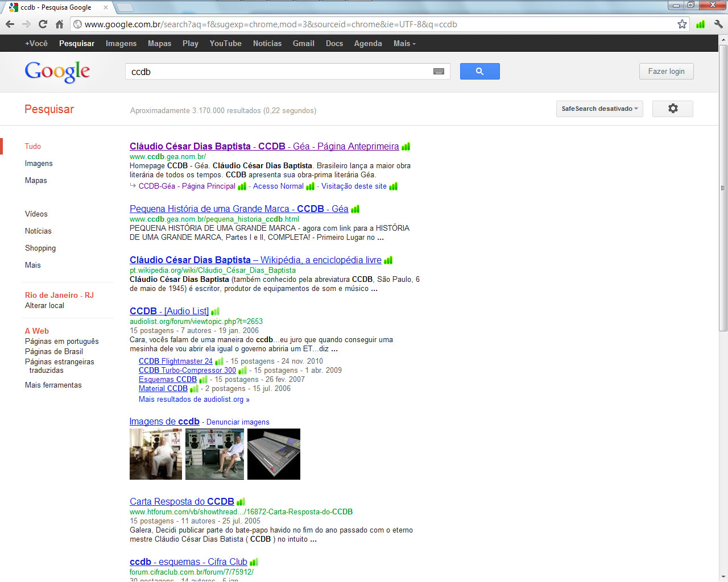
Task: Open the gear options button
Action: point(672,109)
